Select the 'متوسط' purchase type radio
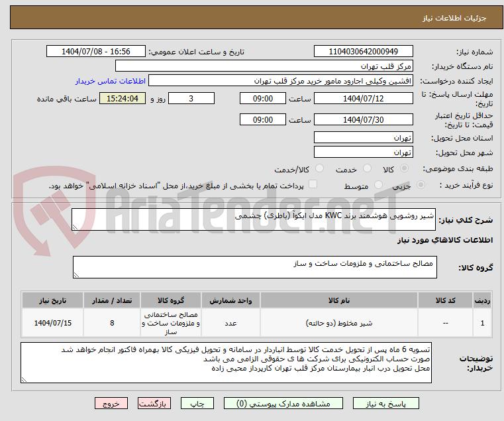 click(378, 185)
